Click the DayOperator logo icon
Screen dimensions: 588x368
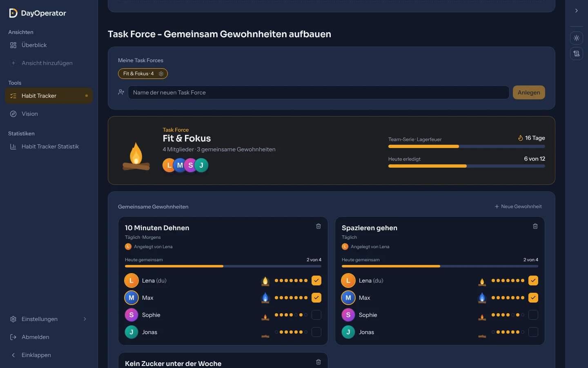[13, 13]
